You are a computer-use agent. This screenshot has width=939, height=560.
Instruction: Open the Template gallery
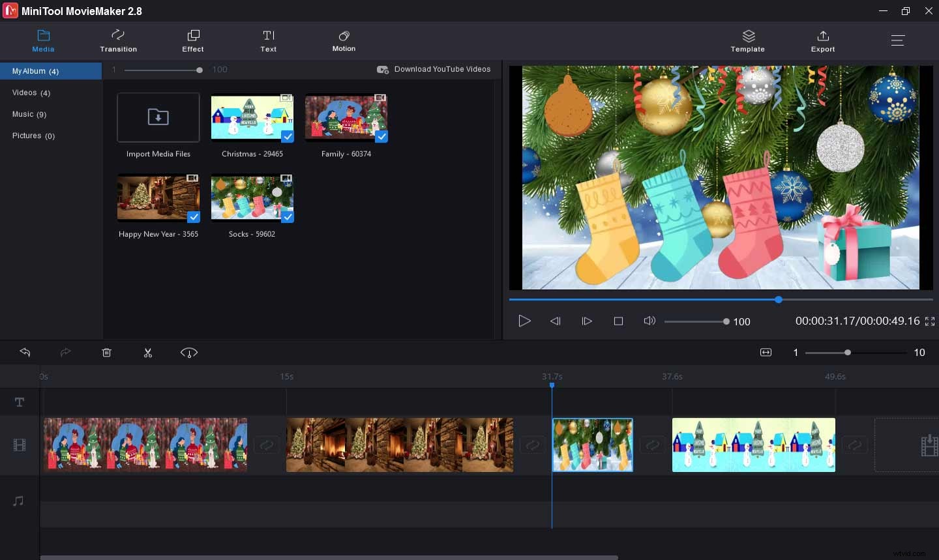tap(747, 40)
